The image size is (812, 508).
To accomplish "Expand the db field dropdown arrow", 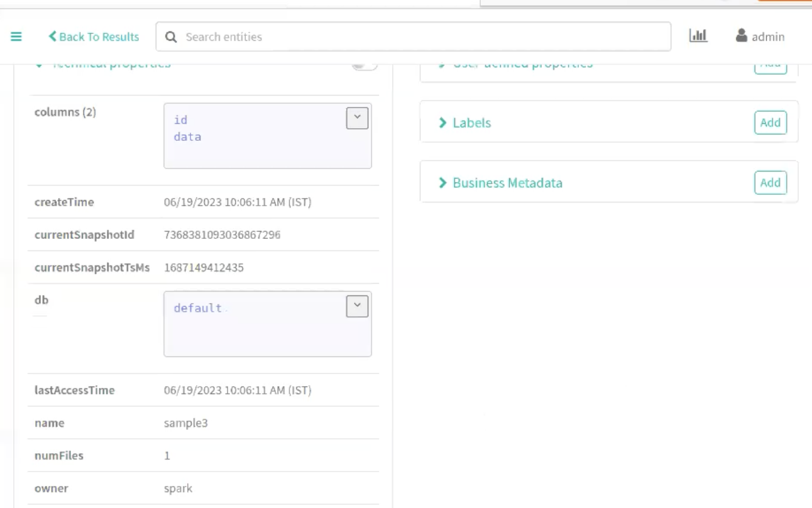I will pos(357,306).
